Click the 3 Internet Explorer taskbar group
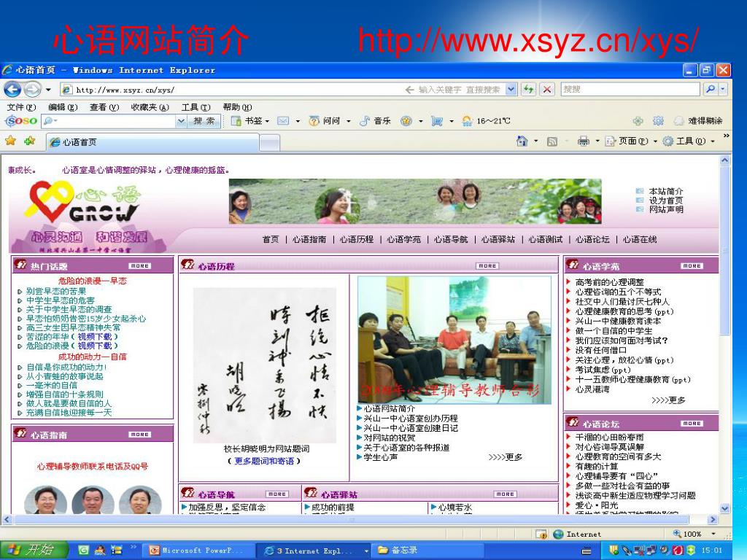 point(314,551)
